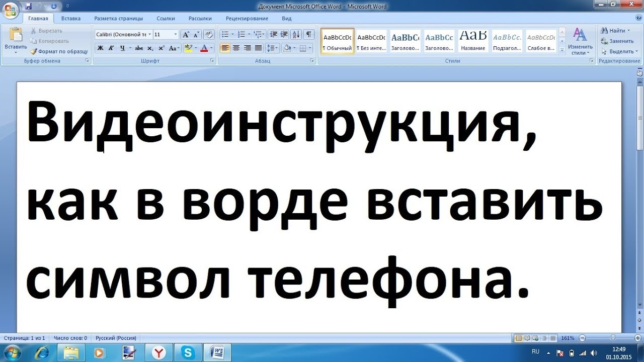Click the Русский (Россия) language indicator
Image resolution: width=644 pixels, height=362 pixels.
coord(116,338)
